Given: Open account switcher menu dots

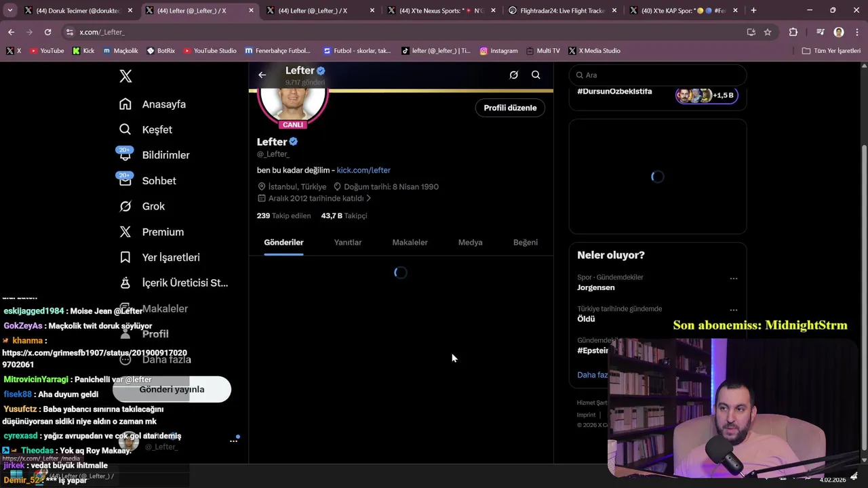Looking at the screenshot, I should coord(233,441).
